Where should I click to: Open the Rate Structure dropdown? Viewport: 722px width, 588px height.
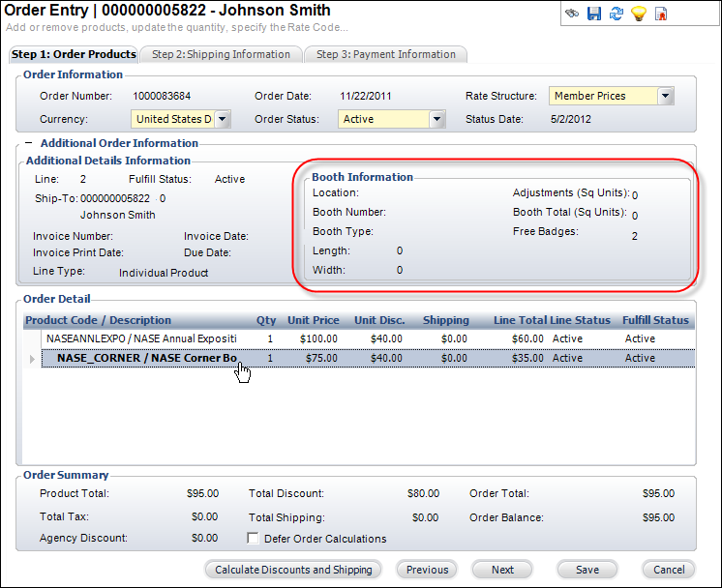(x=665, y=96)
